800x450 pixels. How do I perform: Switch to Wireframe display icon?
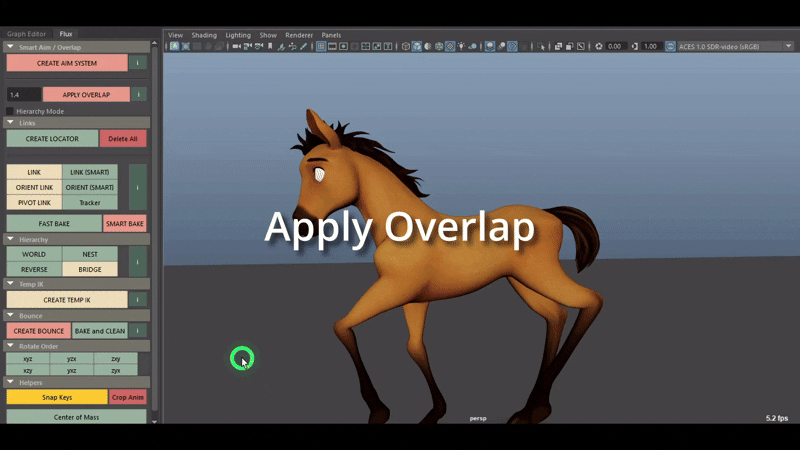coord(406,46)
